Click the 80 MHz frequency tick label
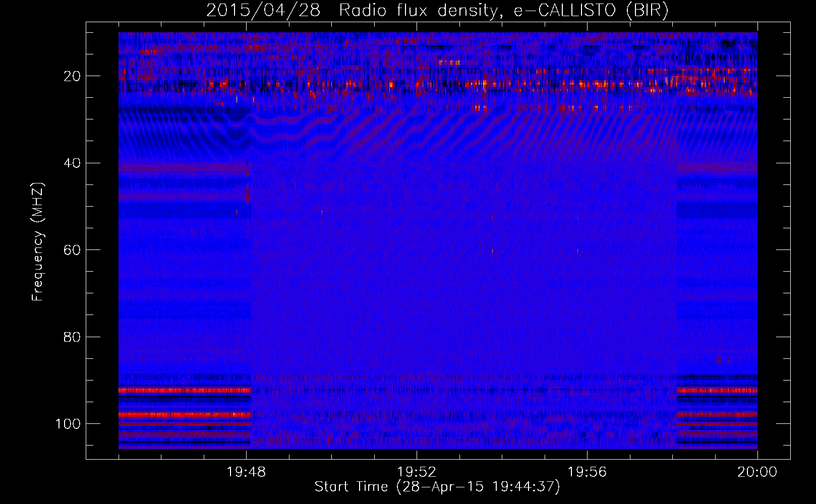Screen dimensions: 816x504 [72, 337]
